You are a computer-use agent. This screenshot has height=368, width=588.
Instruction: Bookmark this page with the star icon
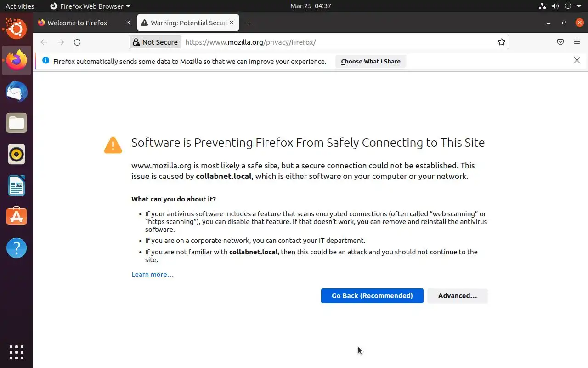(502, 42)
